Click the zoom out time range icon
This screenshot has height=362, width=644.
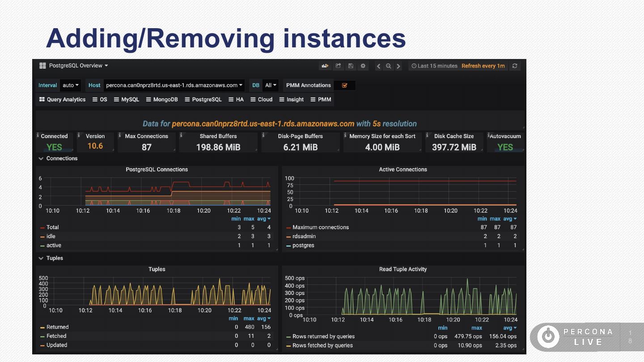(x=389, y=66)
